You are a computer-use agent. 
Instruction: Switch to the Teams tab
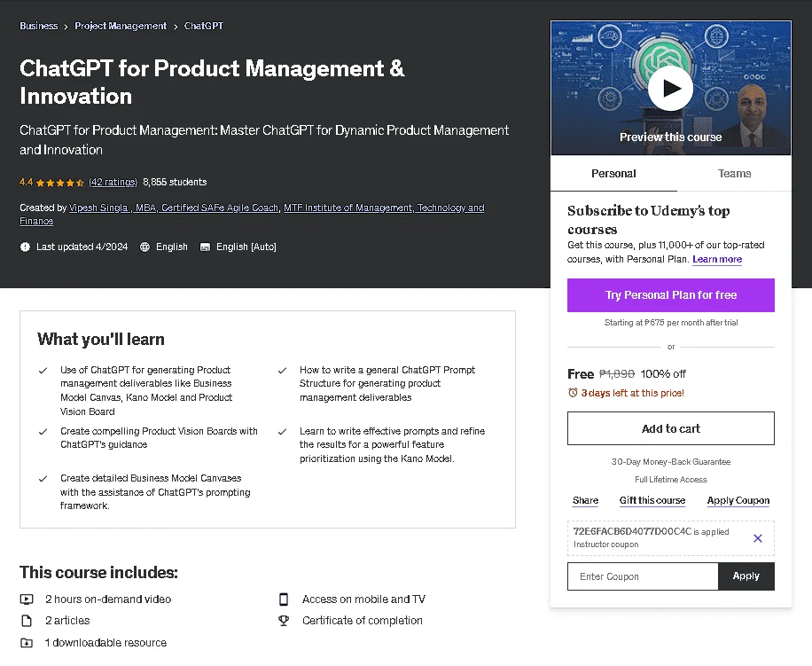click(734, 174)
